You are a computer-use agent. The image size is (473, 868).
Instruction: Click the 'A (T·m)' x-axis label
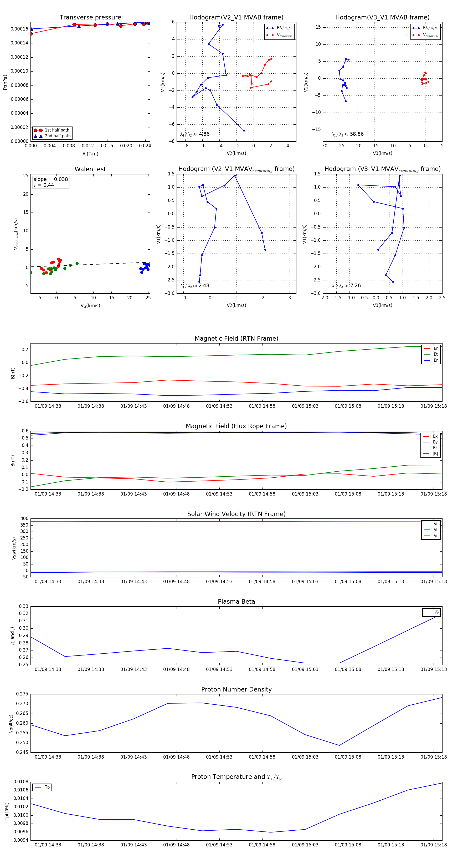point(90,154)
